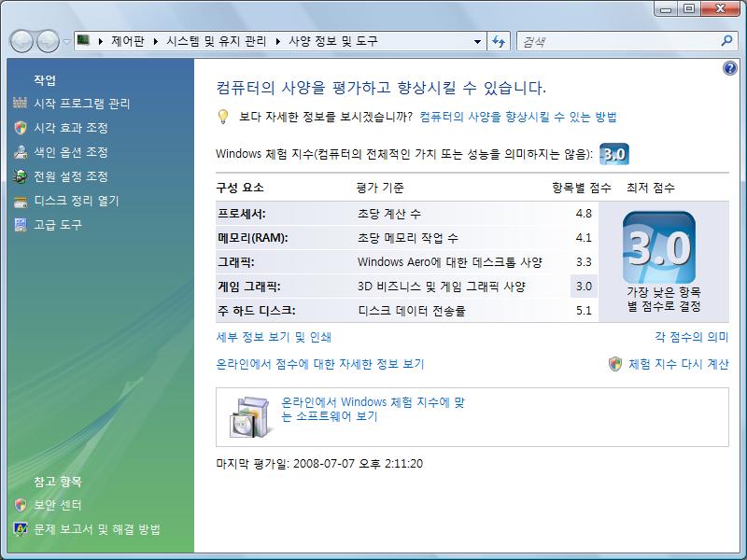This screenshot has width=747, height=560.
Task: Open the recent pages dropdown arrow
Action: (66, 41)
